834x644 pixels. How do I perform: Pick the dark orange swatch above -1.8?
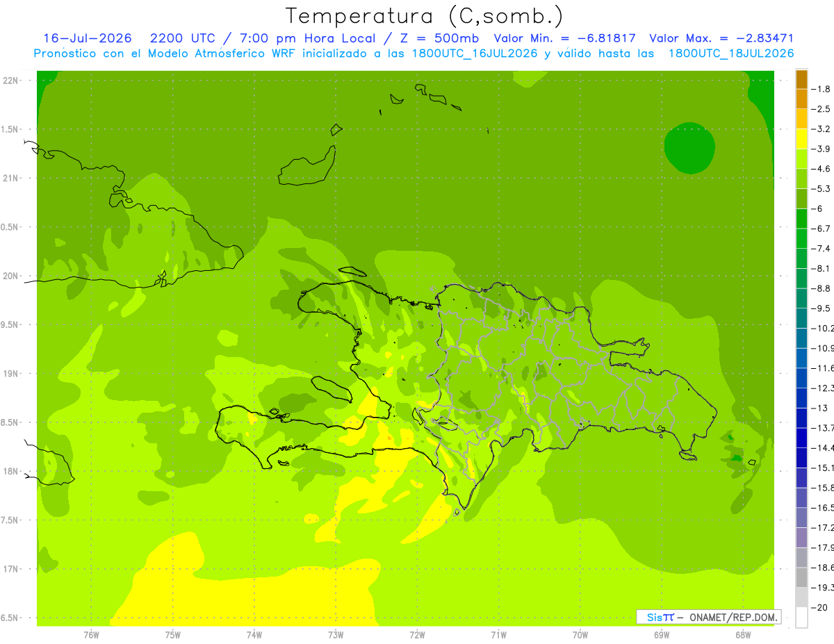(801, 79)
